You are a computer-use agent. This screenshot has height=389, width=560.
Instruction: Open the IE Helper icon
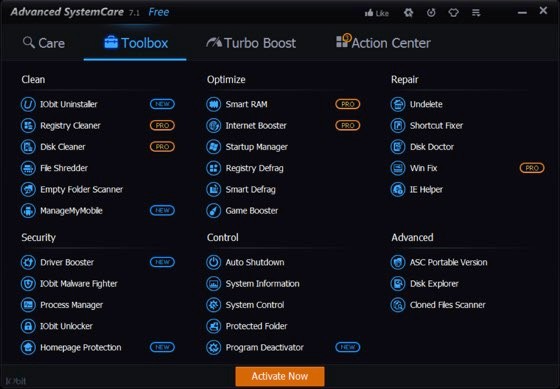tap(398, 189)
